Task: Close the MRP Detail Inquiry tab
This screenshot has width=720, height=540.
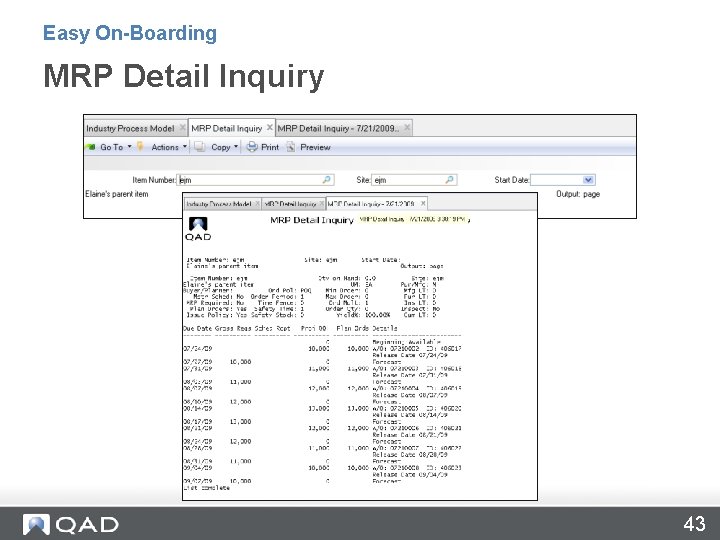Action: [x=270, y=127]
